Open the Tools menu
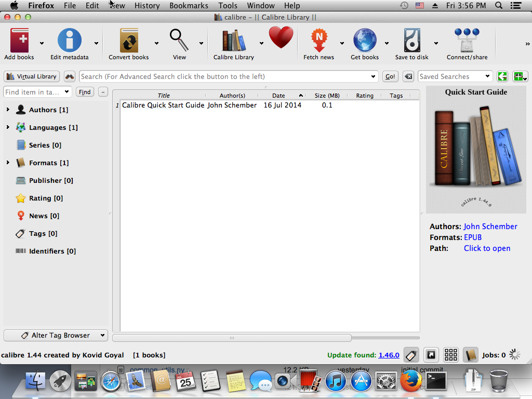This screenshot has width=532, height=399. pos(228,5)
